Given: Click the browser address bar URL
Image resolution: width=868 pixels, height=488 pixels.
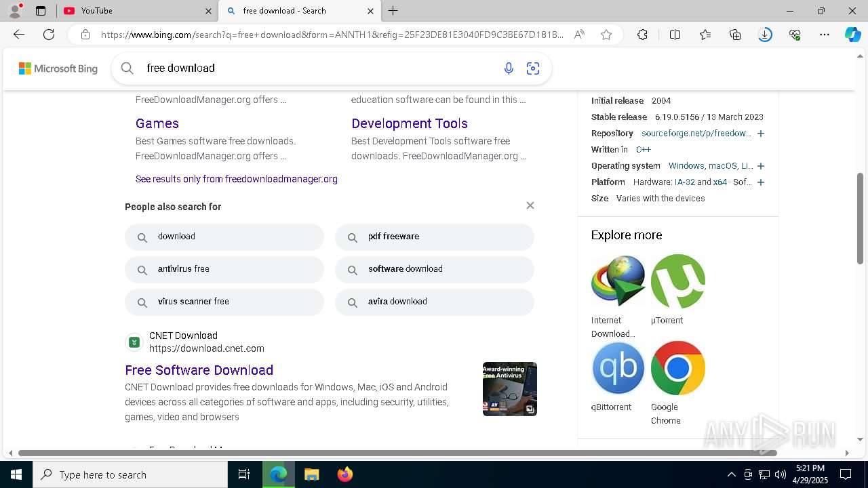Looking at the screenshot, I should coord(332,35).
